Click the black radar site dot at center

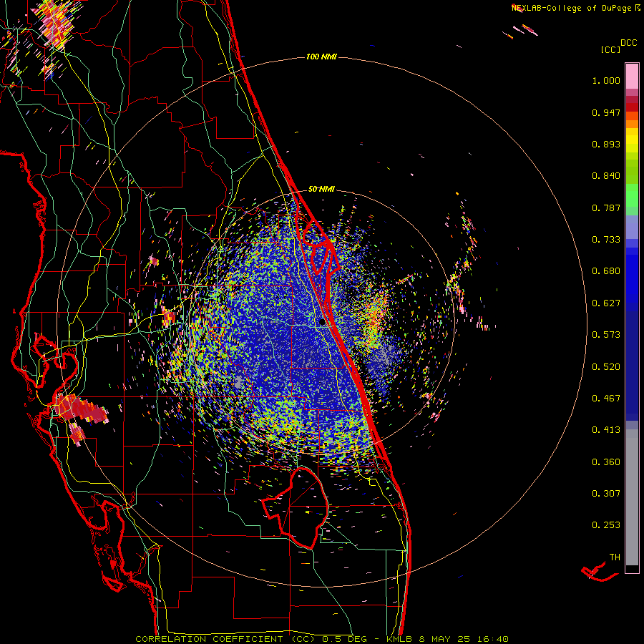pos(322,323)
